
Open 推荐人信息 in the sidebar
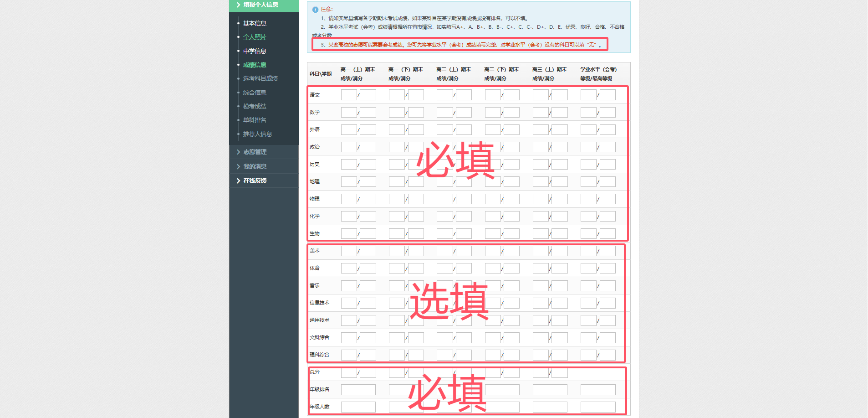coord(257,134)
